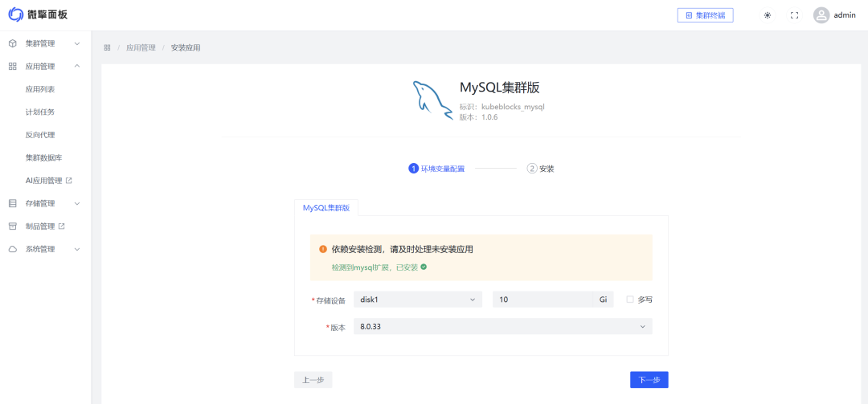Click the 检测到mysql扩展，已安装 text
This screenshot has height=404, width=868.
[x=375, y=267]
